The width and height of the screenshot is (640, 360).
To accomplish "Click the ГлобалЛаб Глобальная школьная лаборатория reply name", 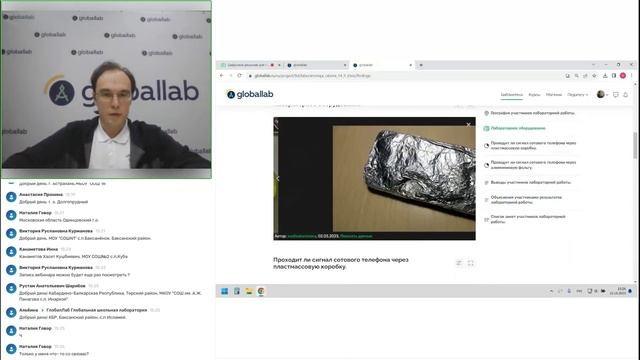I will click(x=96, y=310).
